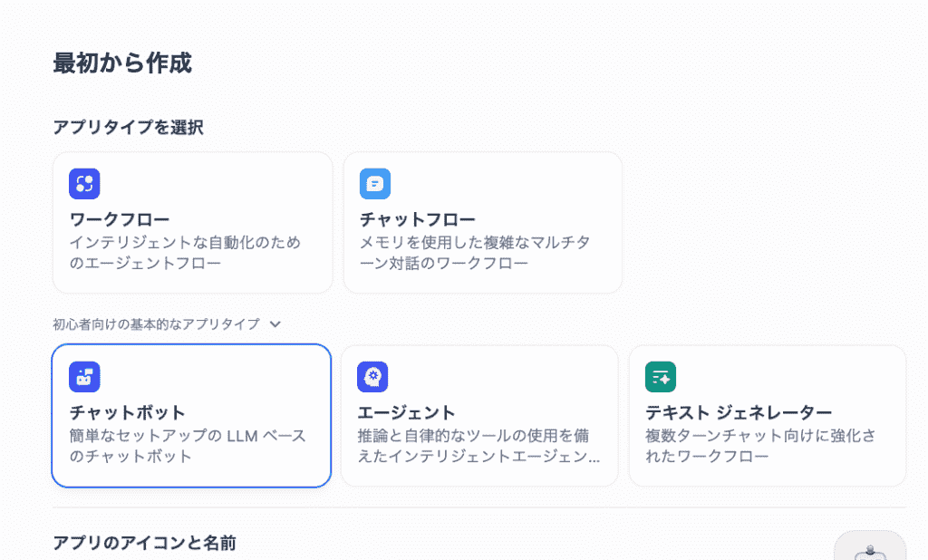Click the Chatbot description mentioning LLM
The image size is (928, 560).
(188, 446)
